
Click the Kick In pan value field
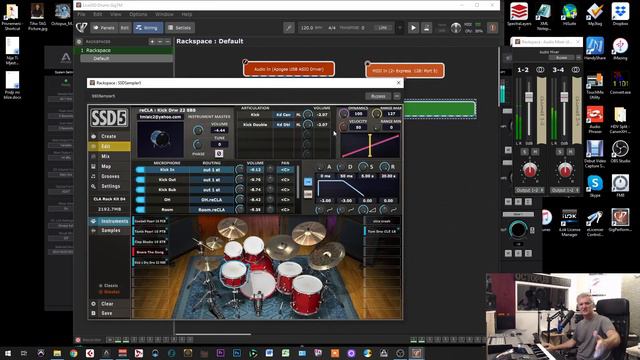tap(285, 169)
